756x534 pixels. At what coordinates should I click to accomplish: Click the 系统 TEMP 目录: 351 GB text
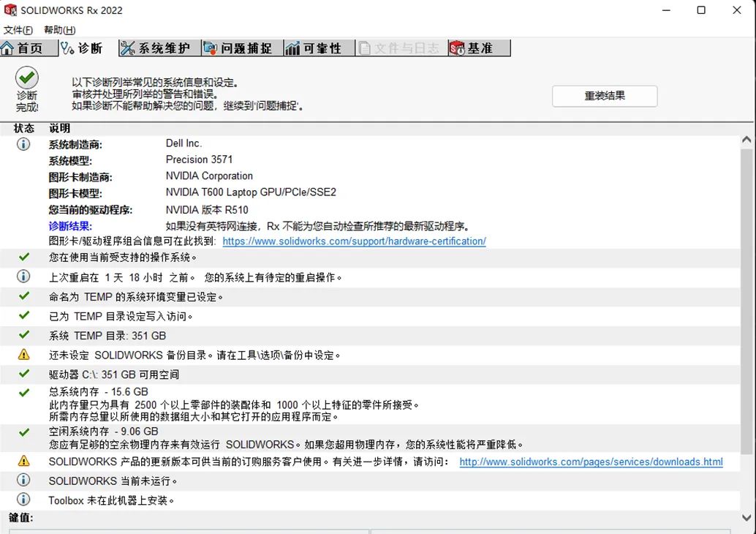coord(107,336)
